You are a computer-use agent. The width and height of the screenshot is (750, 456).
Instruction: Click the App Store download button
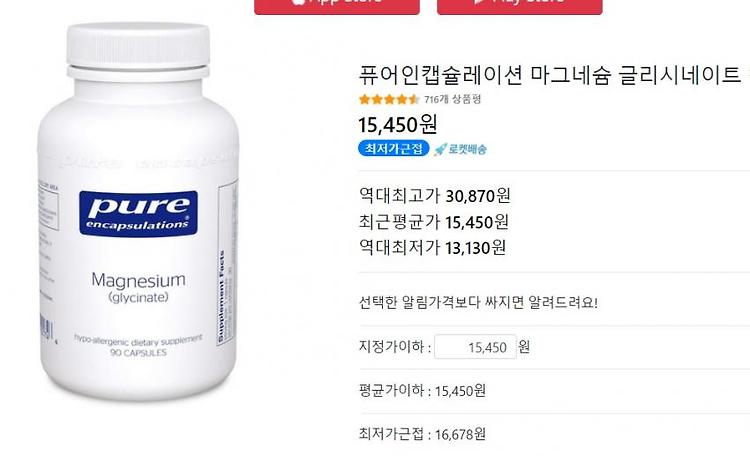click(337, 7)
